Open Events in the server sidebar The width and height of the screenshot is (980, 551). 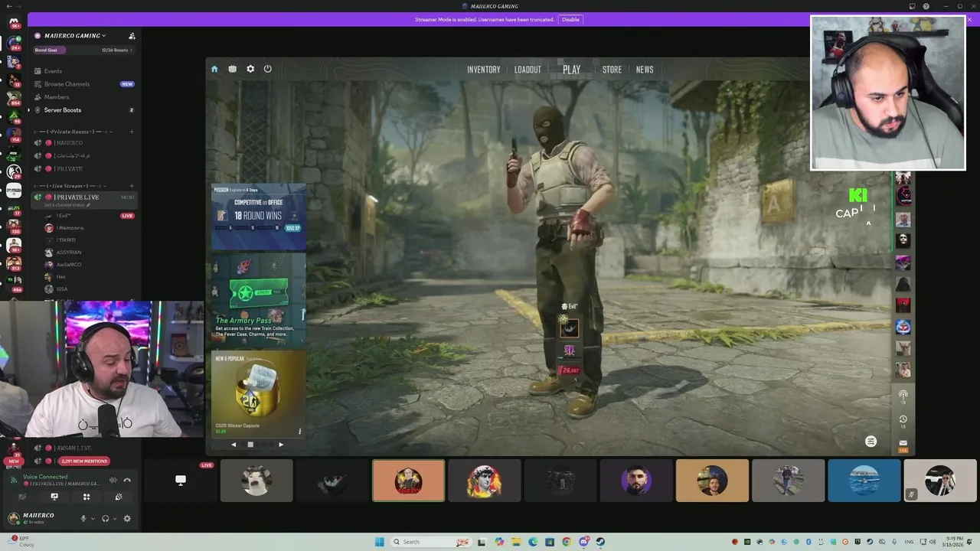coord(53,71)
